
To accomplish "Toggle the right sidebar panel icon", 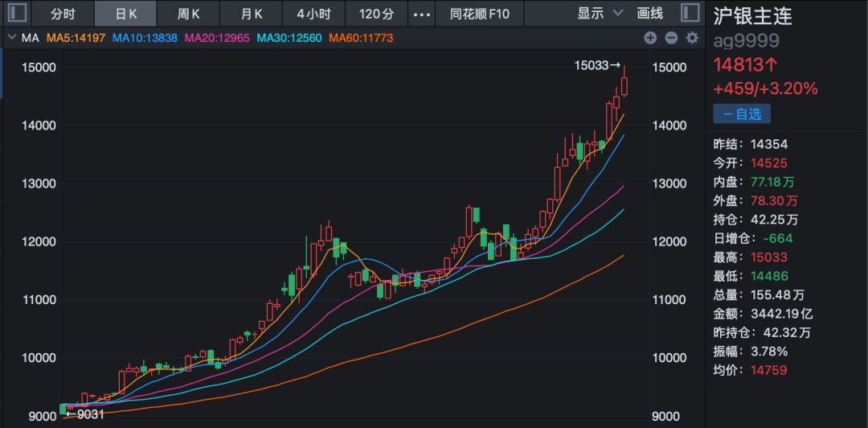I will [689, 13].
